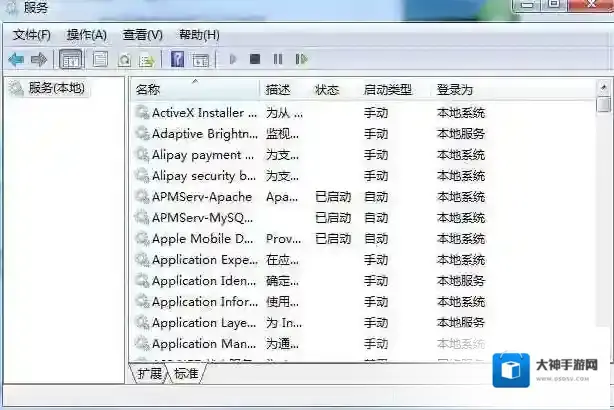Click 已启动 status of APMServ-Apache
The image size is (614, 410).
(x=333, y=197)
